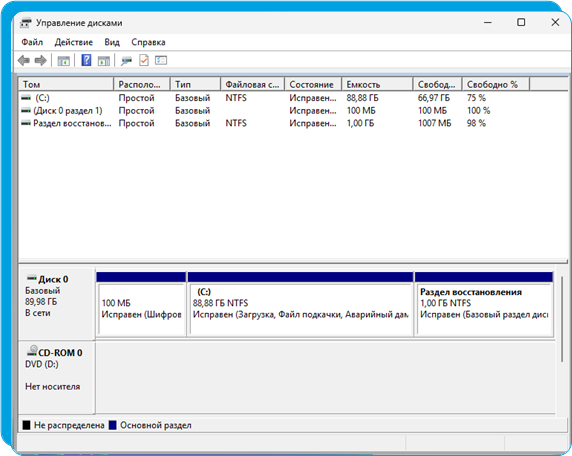
Task: Click the disk pane vertical scrollbar
Action: pyautogui.click(x=562, y=319)
